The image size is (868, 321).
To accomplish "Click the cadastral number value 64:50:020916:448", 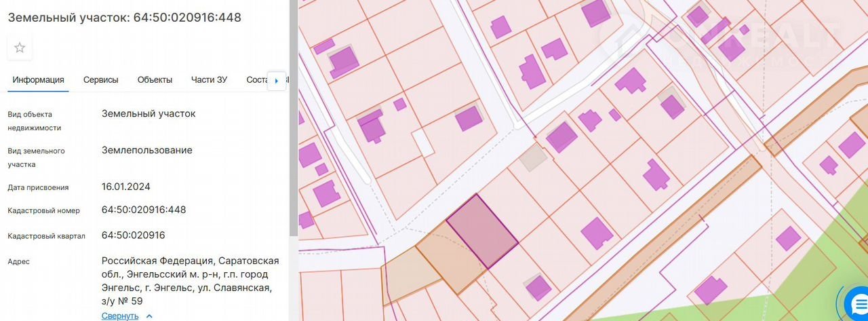I will point(144,210).
